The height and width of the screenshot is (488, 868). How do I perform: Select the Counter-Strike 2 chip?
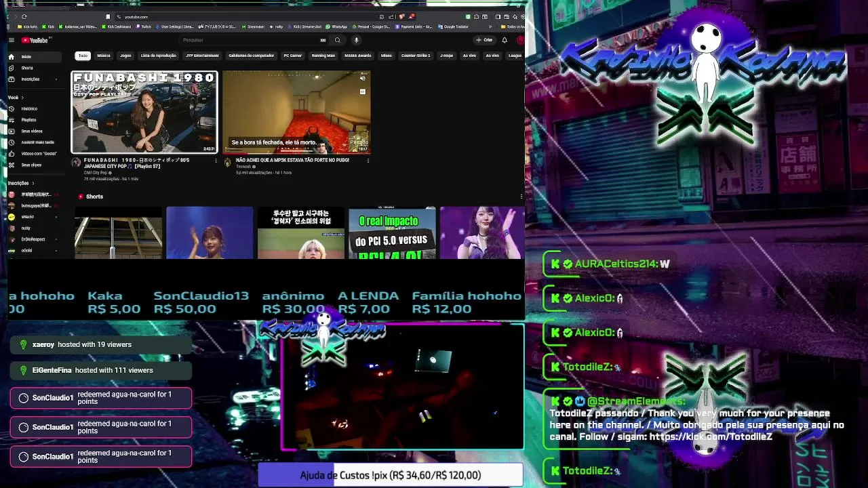pos(416,56)
